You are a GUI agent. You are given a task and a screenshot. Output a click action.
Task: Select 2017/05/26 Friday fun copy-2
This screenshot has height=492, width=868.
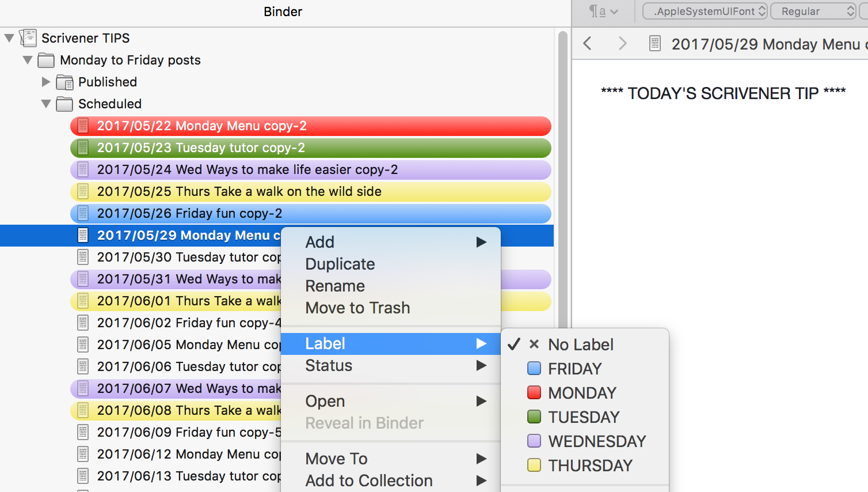pos(311,213)
